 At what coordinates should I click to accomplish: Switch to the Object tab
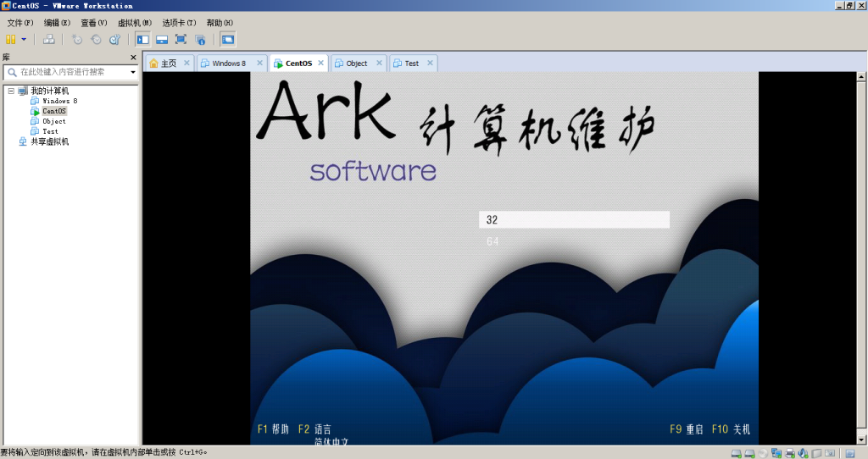(x=357, y=64)
